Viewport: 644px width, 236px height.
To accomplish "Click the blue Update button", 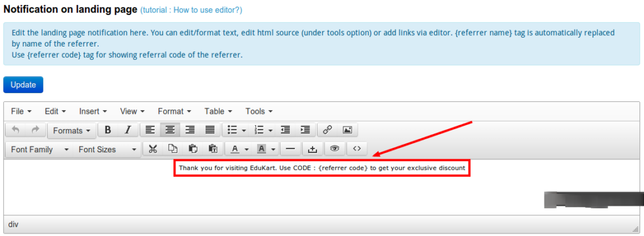I will click(23, 85).
